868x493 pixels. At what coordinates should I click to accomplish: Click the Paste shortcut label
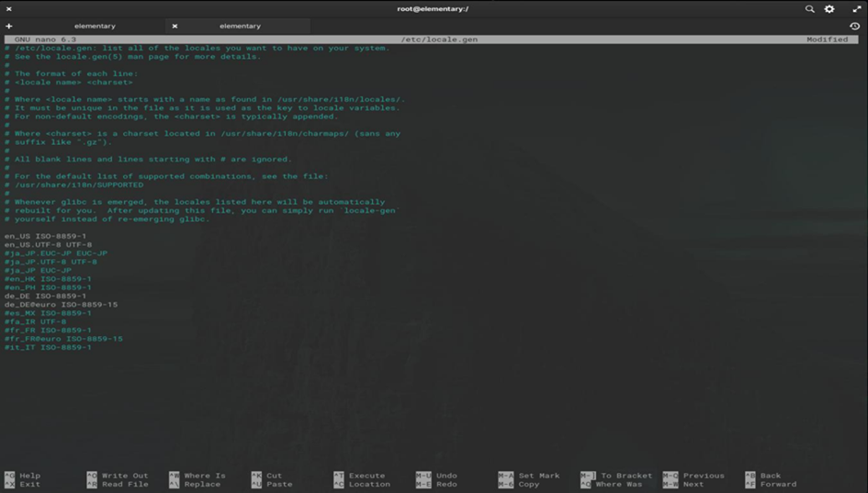tap(279, 484)
